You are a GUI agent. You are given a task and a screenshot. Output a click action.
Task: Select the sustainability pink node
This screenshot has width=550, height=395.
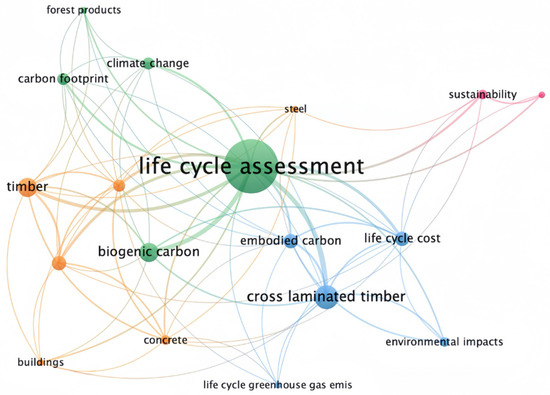483,94
